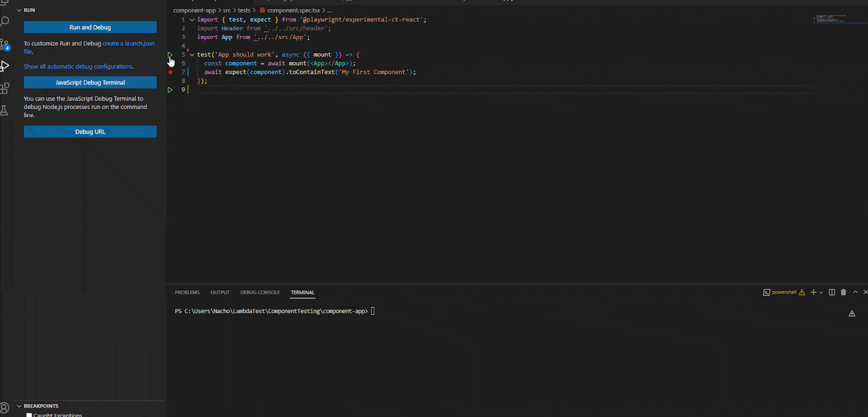Click the '../../src/App' import path
Viewport: 868px width, 417px height.
pos(280,37)
